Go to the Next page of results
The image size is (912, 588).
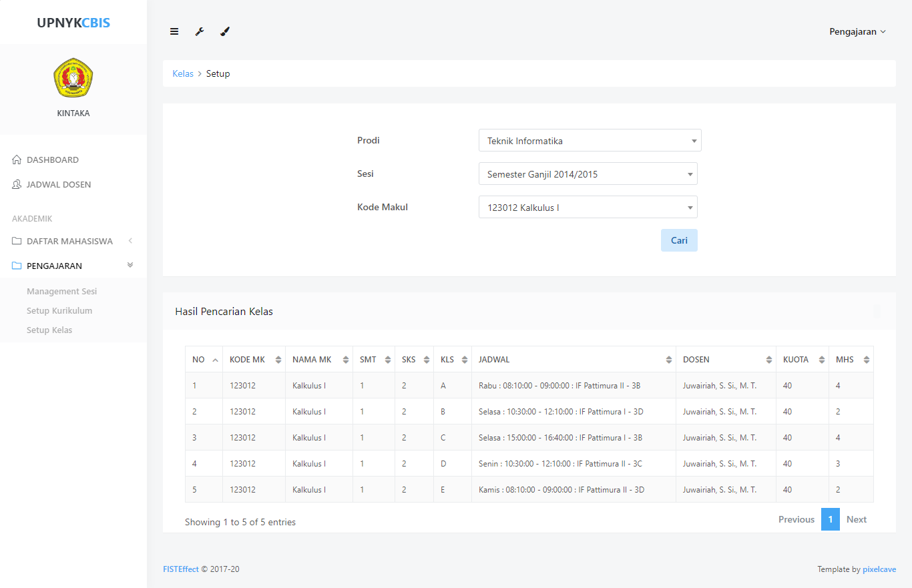[x=856, y=520]
